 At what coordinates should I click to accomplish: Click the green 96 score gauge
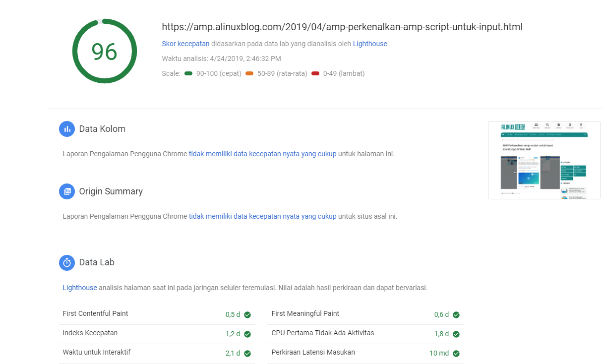pos(105,51)
